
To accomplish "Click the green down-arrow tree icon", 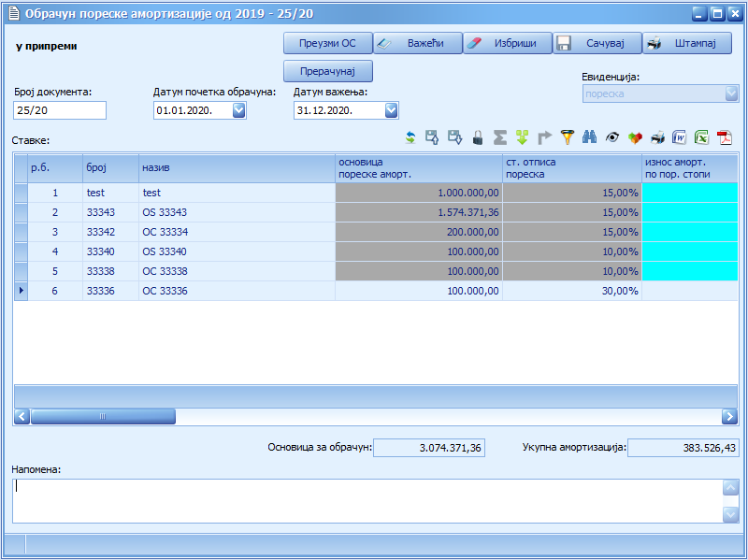I will [522, 137].
